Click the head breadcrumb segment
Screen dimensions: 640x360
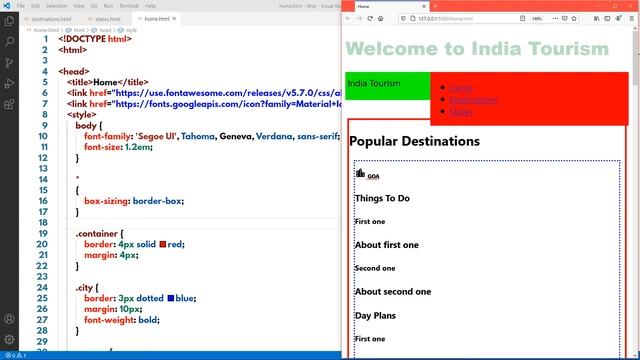coord(105,30)
